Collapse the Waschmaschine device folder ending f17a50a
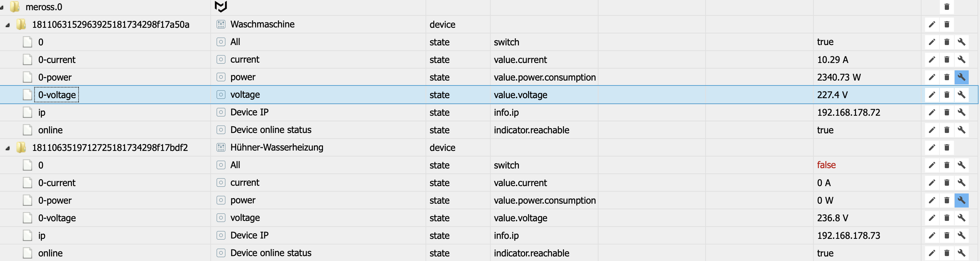Viewport: 980px width, 261px height. coord(8,25)
